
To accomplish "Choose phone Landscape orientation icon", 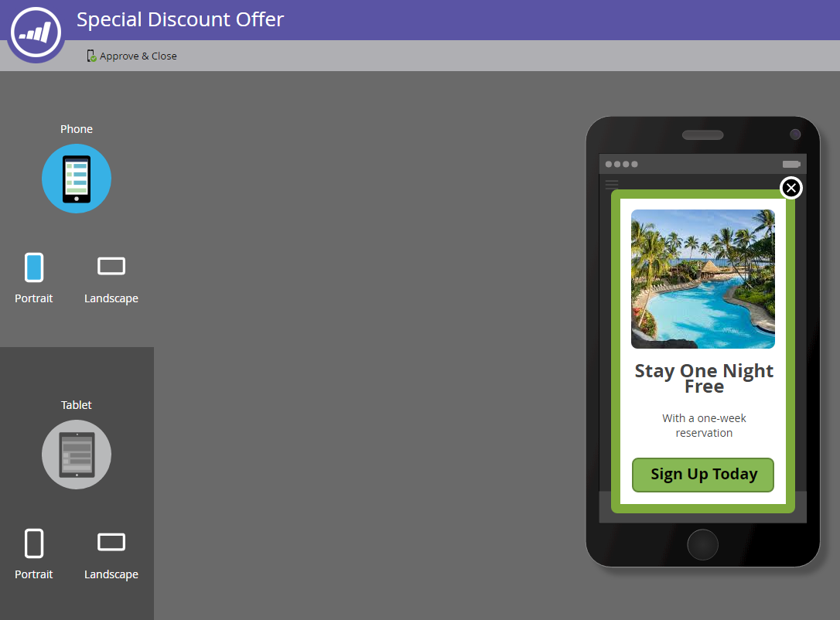I will (111, 266).
